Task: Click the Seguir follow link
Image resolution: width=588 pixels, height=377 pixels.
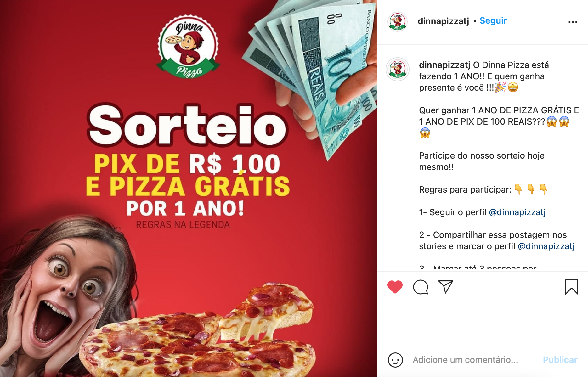Action: pyautogui.click(x=493, y=21)
